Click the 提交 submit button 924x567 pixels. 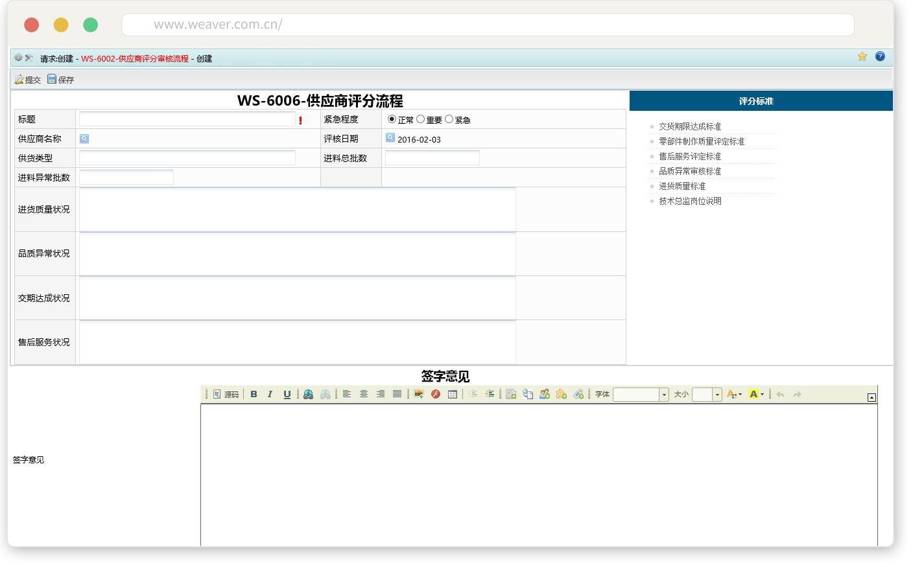[x=28, y=80]
